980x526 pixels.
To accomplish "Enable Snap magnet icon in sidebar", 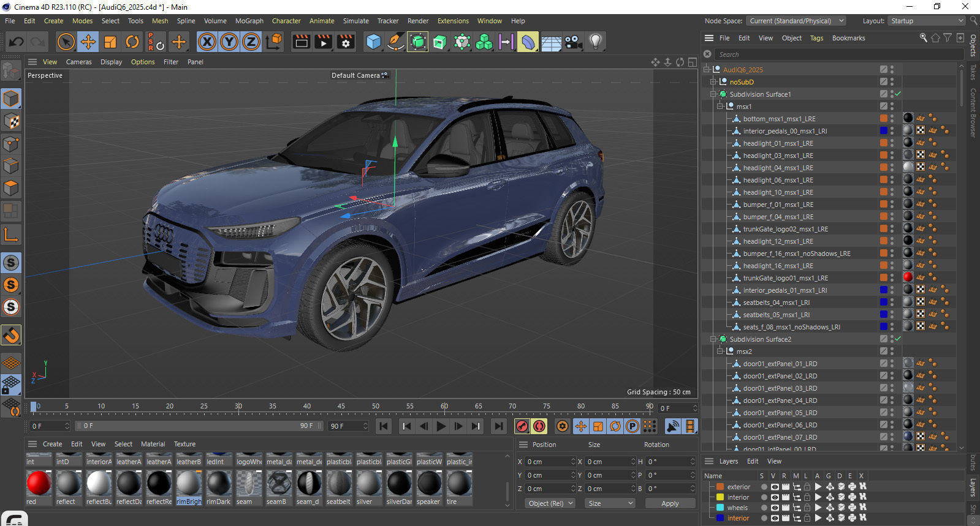I will pos(11,335).
